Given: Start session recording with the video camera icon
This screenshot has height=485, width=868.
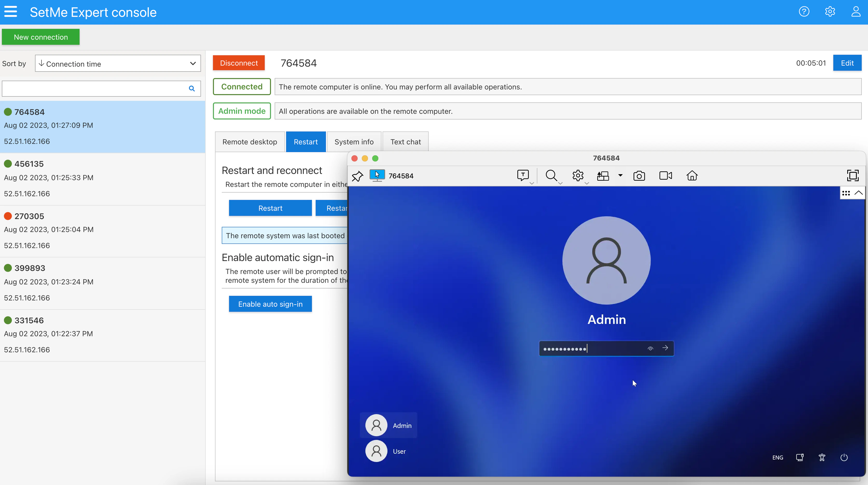Looking at the screenshot, I should (665, 176).
